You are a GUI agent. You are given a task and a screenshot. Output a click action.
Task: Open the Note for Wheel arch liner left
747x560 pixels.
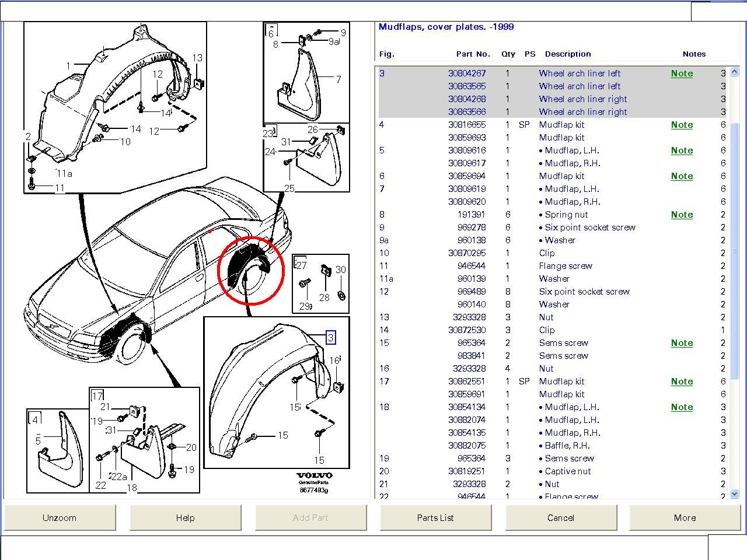click(x=682, y=73)
